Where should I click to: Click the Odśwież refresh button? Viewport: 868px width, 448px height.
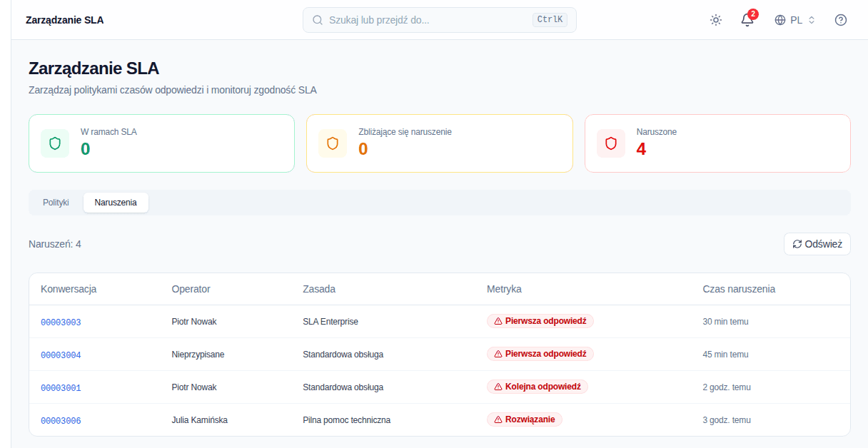click(817, 244)
